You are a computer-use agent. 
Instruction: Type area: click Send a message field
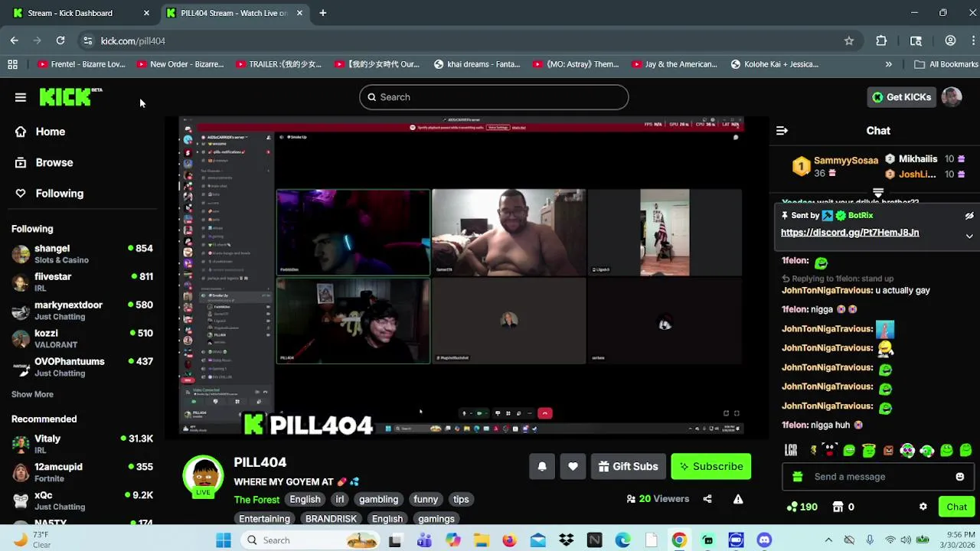tap(877, 477)
